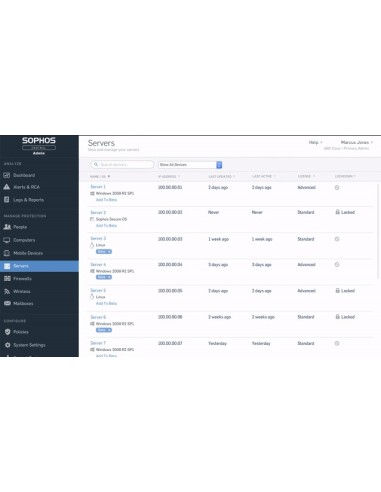Sort by Name / OS column

[x=100, y=176]
